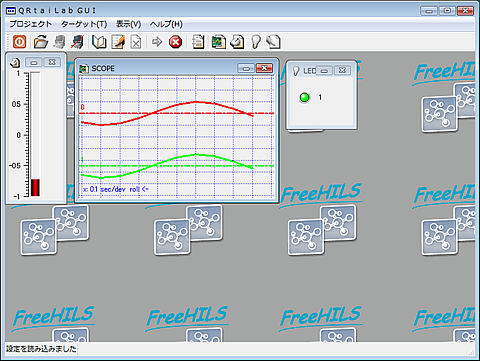Maximize the QRtaiLab GUI main window
The width and height of the screenshot is (480, 361).
tap(447, 11)
